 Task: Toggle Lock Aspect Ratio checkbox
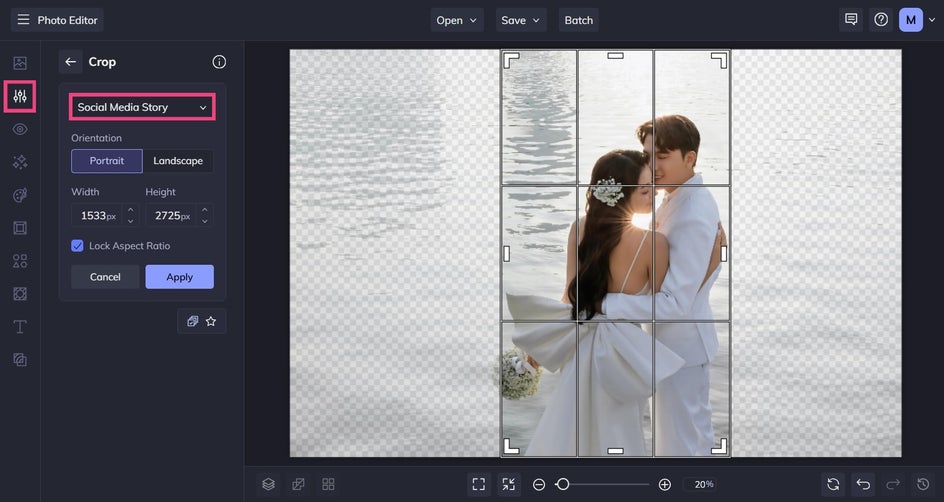pyautogui.click(x=77, y=246)
